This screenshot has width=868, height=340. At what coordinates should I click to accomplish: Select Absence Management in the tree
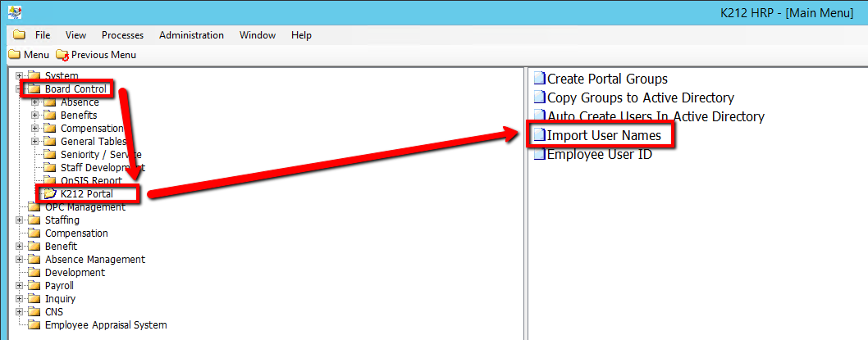click(94, 260)
